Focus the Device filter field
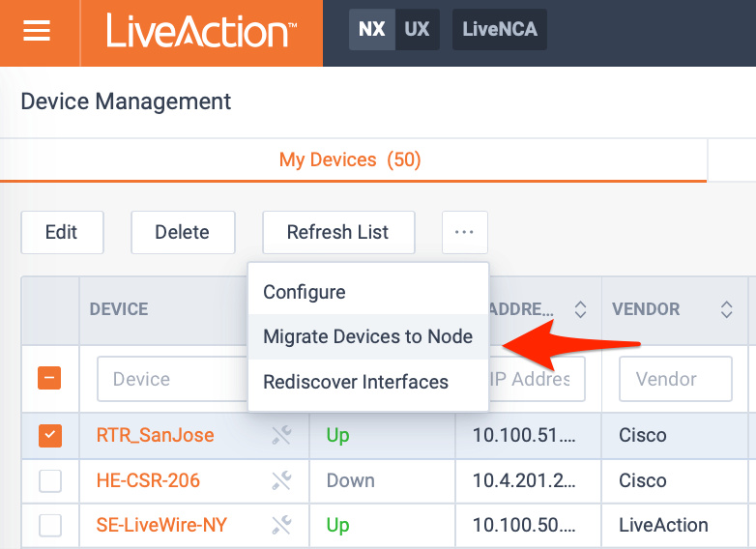This screenshot has width=756, height=549. [x=172, y=379]
